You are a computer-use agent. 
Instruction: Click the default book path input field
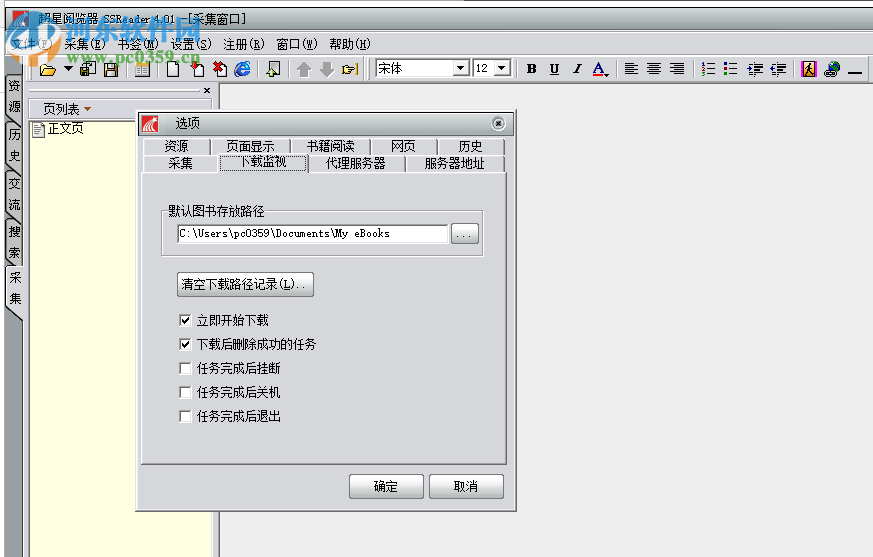312,233
